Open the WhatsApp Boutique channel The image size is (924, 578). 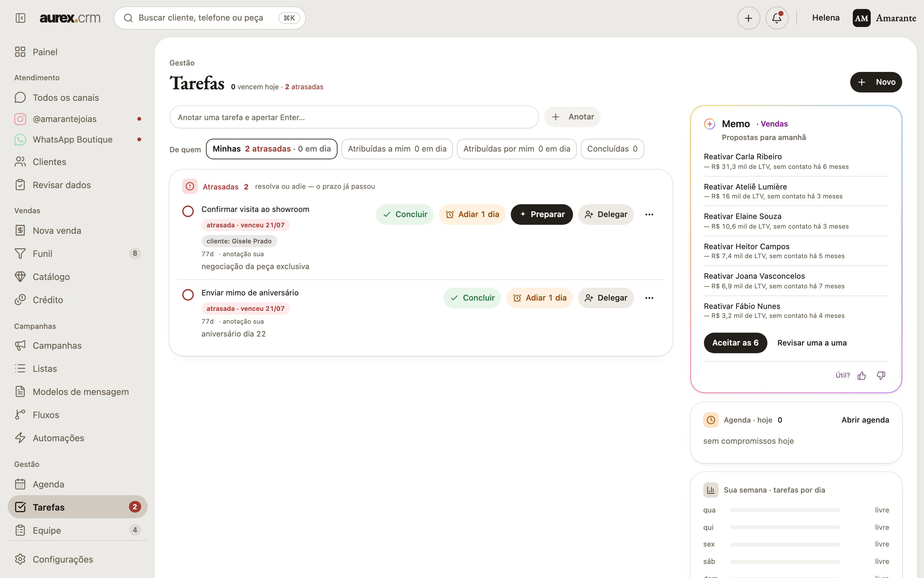pyautogui.click(x=78, y=140)
